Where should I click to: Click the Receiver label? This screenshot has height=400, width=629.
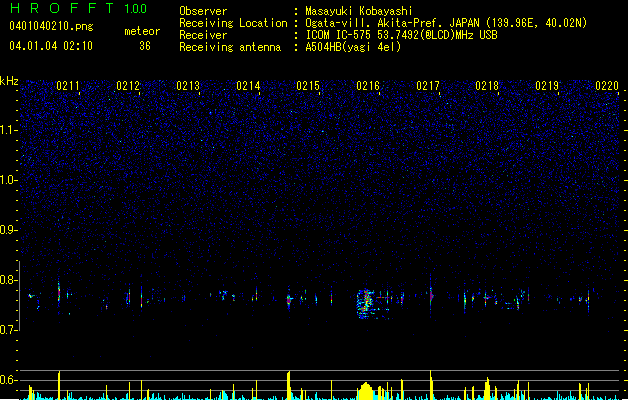(203, 35)
